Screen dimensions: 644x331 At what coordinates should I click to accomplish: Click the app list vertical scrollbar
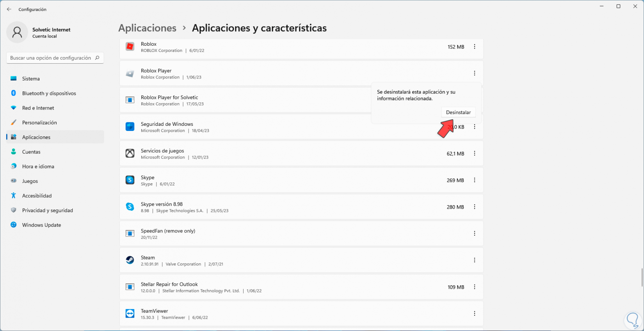click(x=642, y=277)
